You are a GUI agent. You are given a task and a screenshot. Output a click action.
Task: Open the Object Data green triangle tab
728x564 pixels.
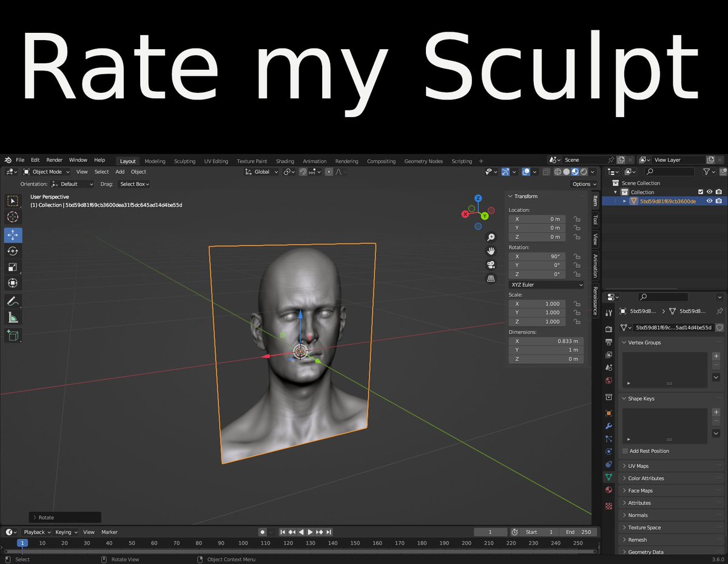tap(608, 477)
